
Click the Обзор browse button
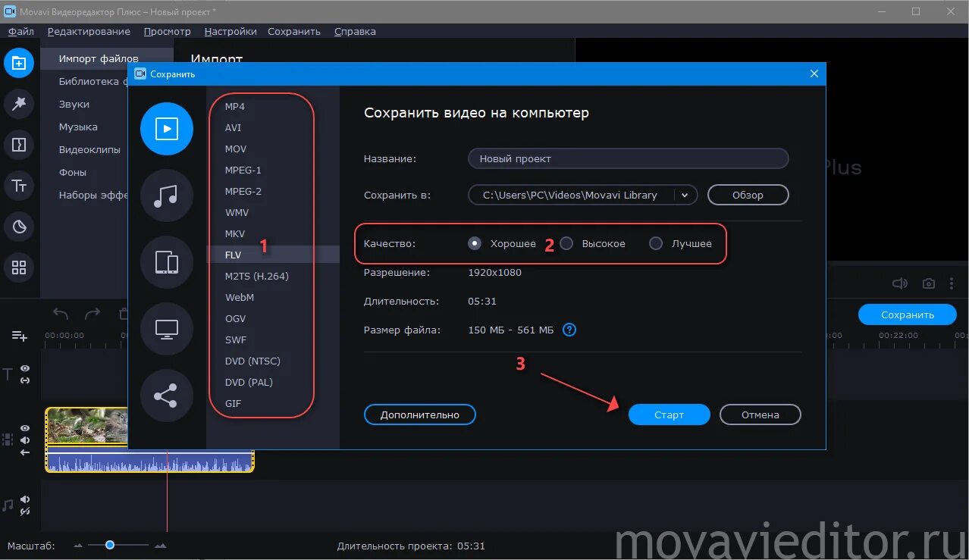pyautogui.click(x=748, y=195)
